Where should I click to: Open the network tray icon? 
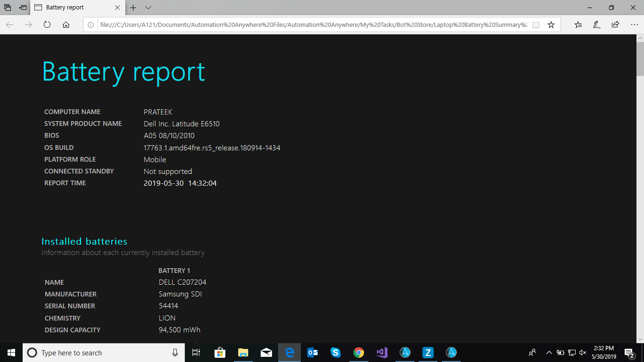[x=572, y=353]
